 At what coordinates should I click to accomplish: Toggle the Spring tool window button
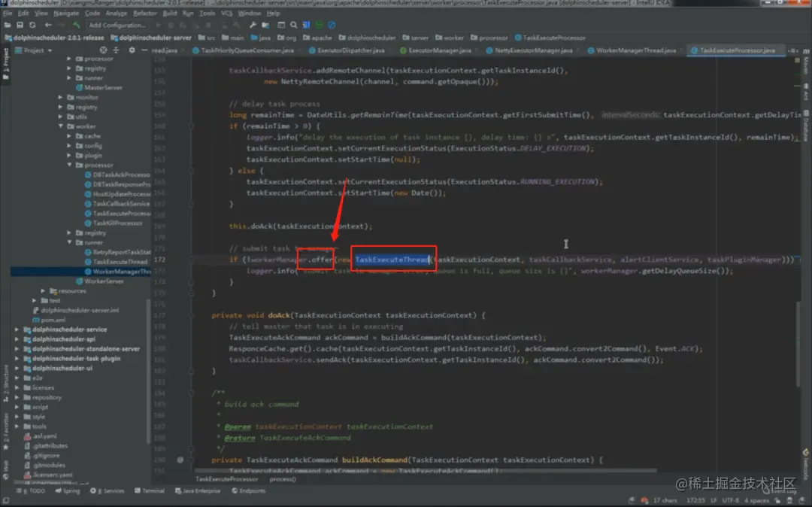pyautogui.click(x=68, y=490)
